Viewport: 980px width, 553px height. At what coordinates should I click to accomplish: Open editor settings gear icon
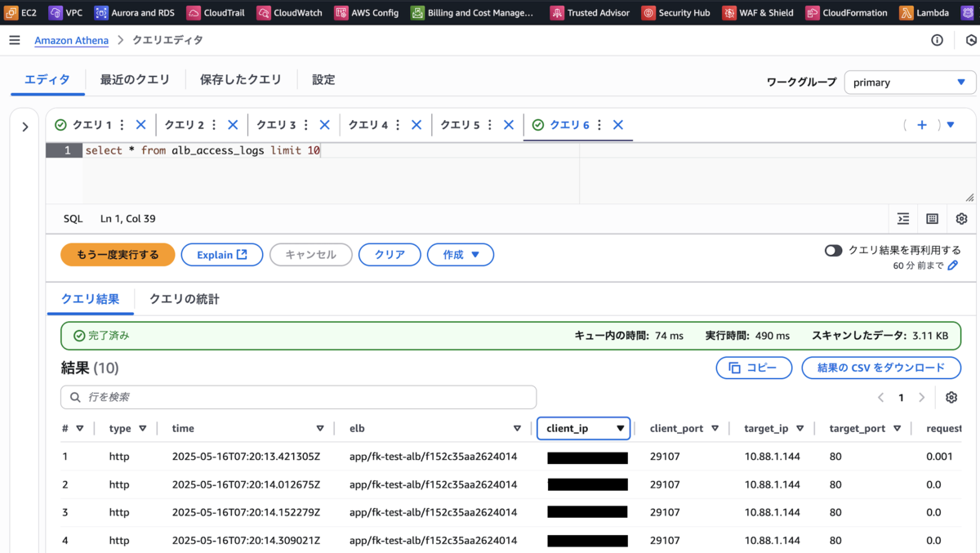[961, 219]
